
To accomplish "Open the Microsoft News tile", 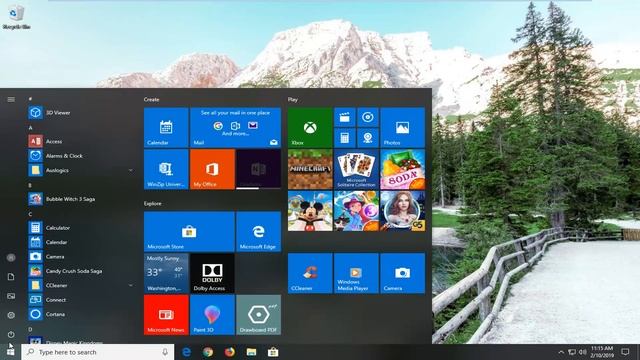I will tap(166, 315).
